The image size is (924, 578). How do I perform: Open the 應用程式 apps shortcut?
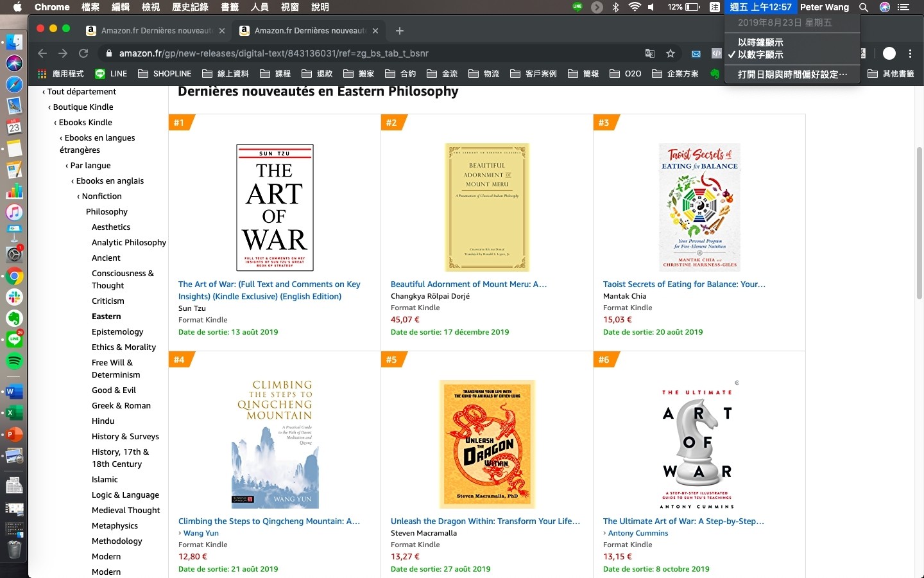61,74
